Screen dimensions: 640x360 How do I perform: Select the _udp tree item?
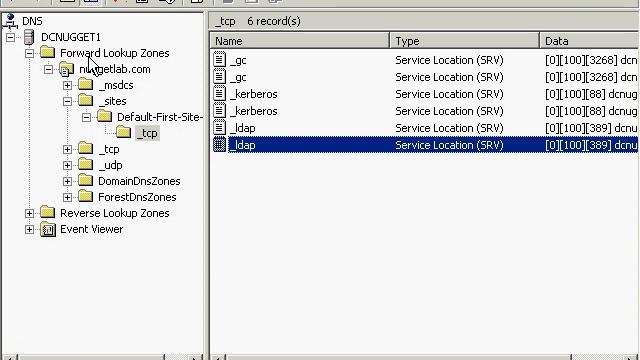[111, 165]
